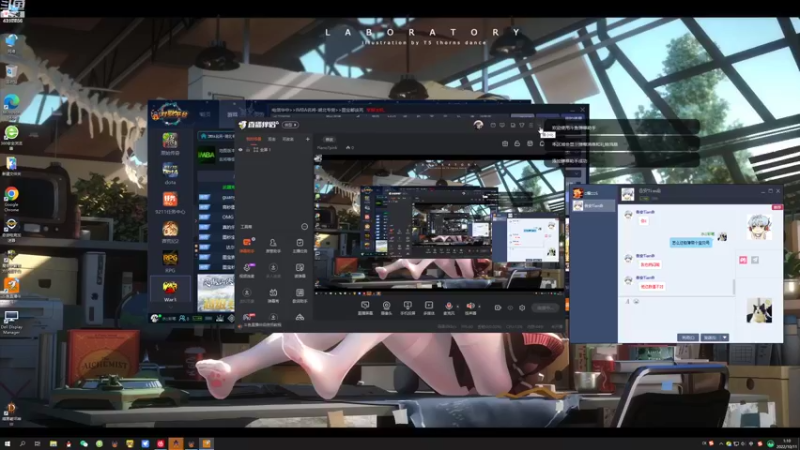This screenshot has width=800, height=450.
Task: Open third tool in toolbox third row
Action: pyautogui.click(x=299, y=293)
